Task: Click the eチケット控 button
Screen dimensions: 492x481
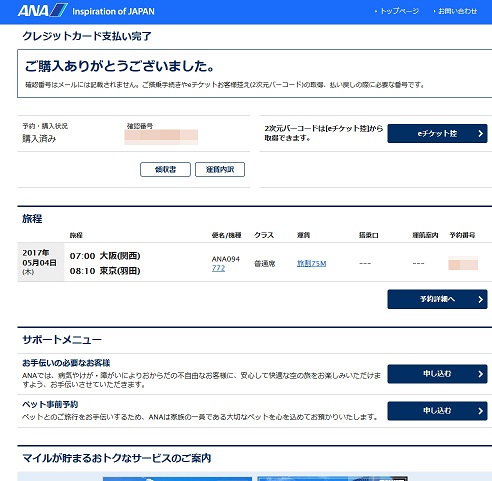Action: pyautogui.click(x=437, y=133)
